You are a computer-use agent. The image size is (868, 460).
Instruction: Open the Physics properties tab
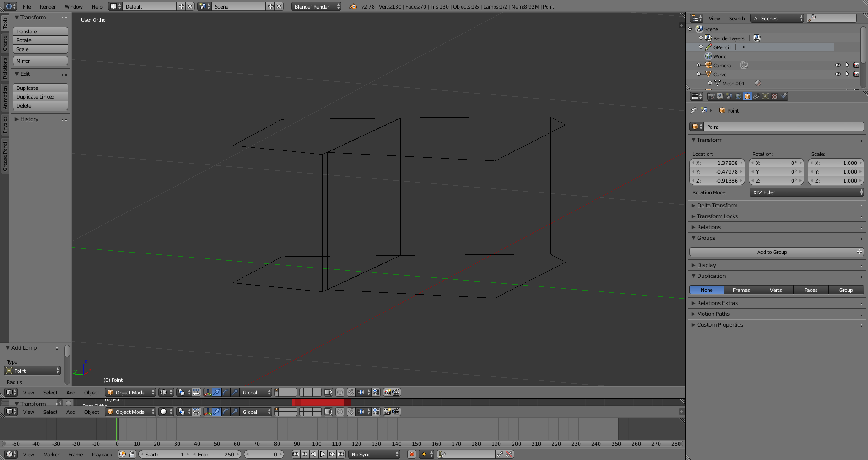point(784,96)
